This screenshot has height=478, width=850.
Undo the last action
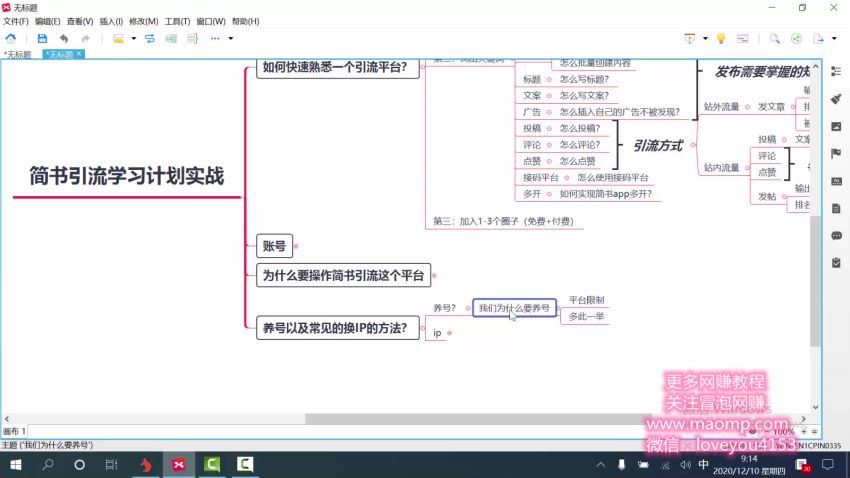64,38
